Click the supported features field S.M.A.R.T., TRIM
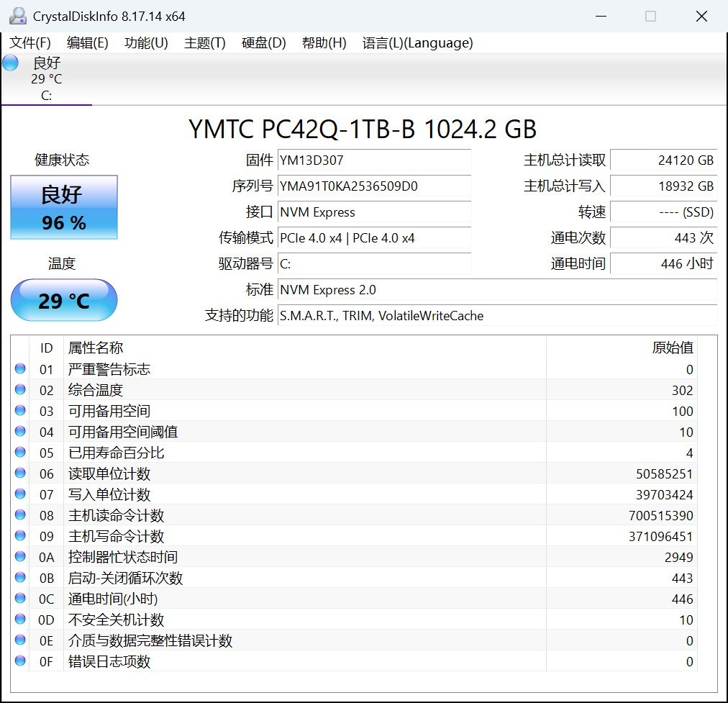 (497, 316)
